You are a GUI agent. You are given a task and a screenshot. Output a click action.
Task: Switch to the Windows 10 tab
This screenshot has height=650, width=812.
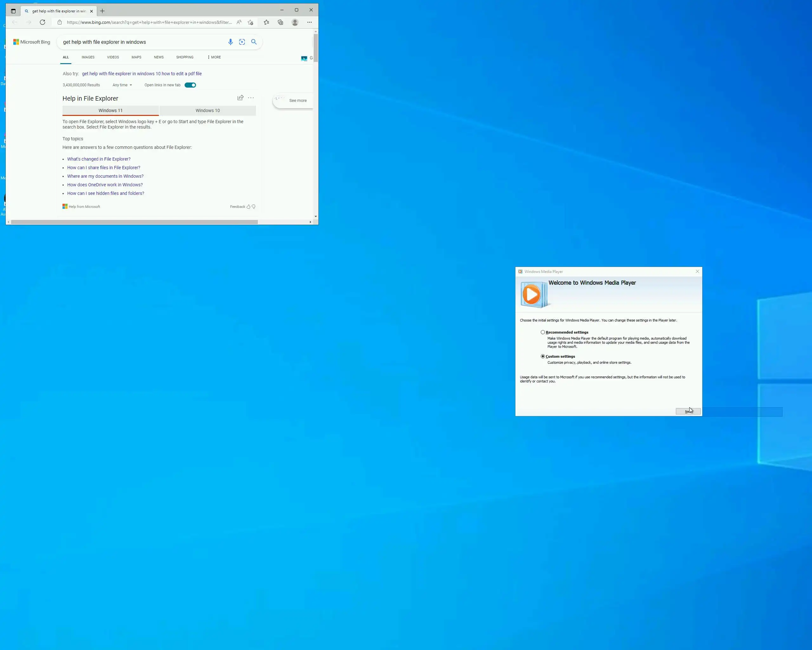207,110
